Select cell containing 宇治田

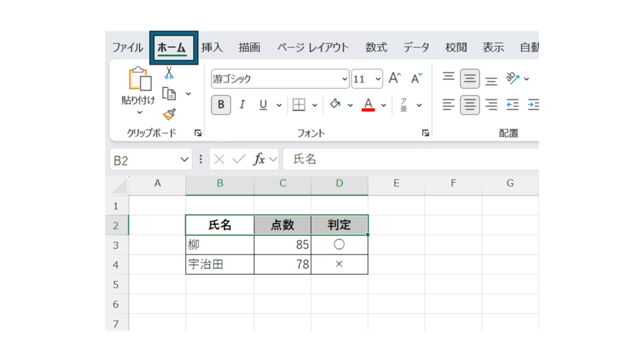coord(219,265)
